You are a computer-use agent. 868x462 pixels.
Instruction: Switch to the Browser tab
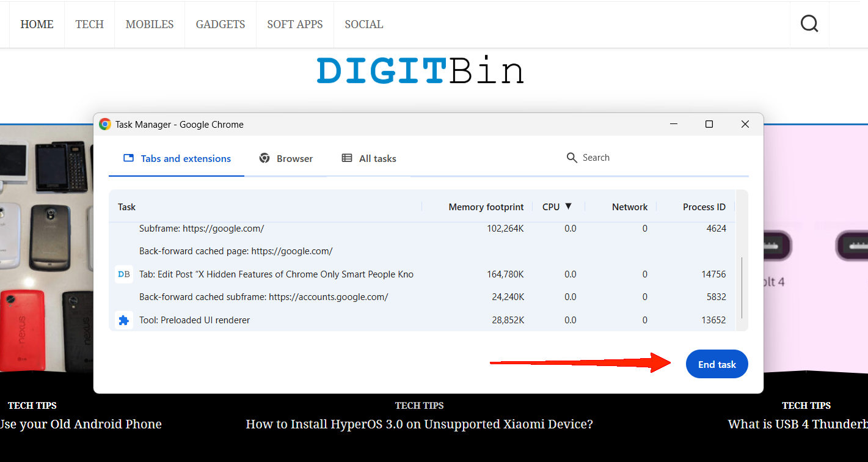click(x=294, y=158)
